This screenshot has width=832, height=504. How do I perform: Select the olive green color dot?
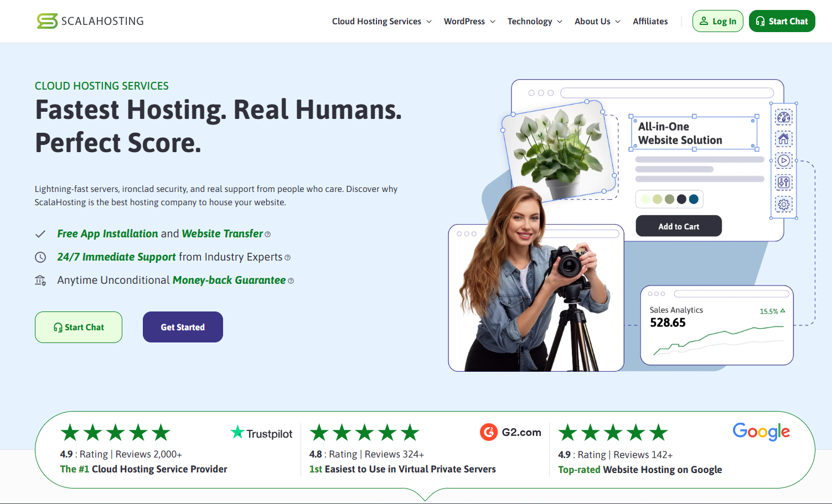(669, 199)
